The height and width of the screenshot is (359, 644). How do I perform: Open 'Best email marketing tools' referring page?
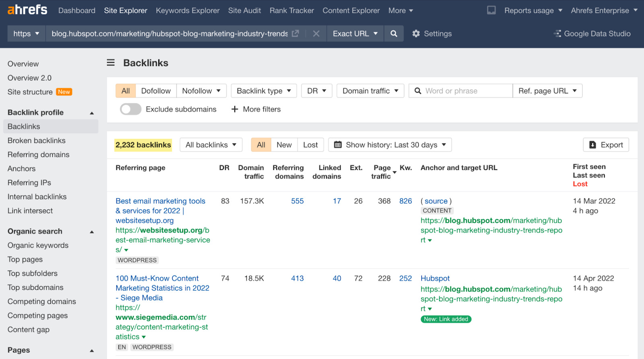[161, 210]
